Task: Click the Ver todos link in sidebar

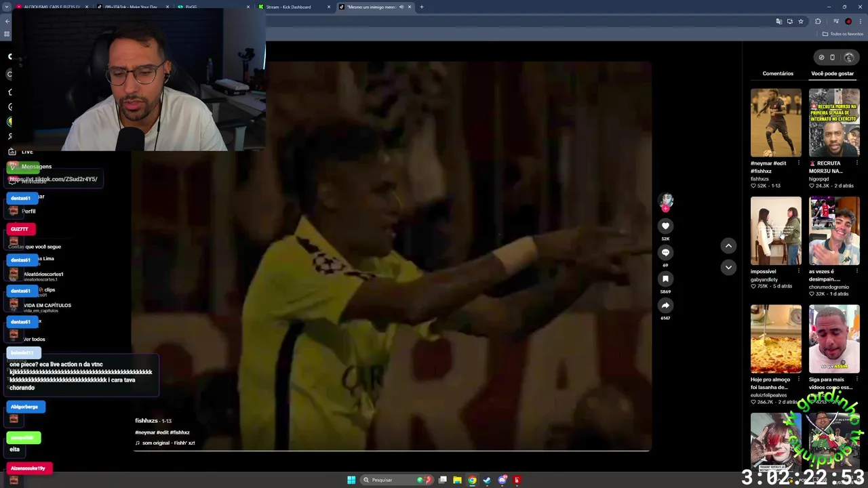Action: [34, 339]
